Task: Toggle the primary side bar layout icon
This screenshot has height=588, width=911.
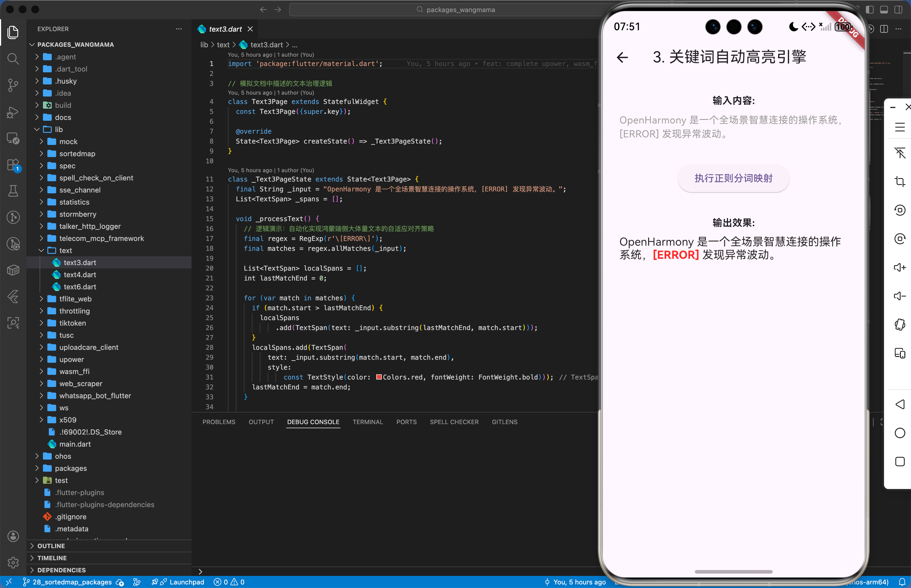Action: 870,10
